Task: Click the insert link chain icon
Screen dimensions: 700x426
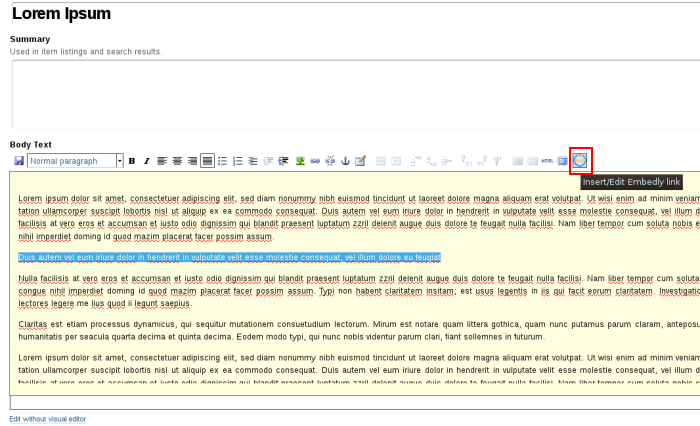Action: 315,161
